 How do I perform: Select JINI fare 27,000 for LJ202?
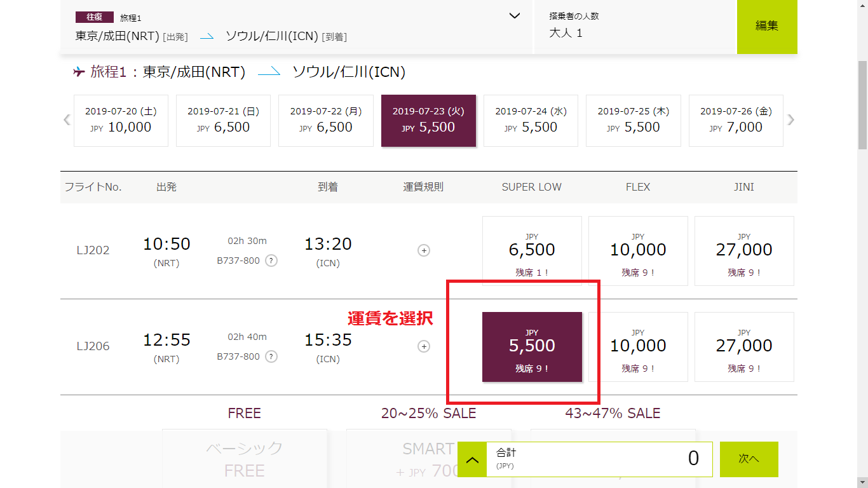[744, 251]
